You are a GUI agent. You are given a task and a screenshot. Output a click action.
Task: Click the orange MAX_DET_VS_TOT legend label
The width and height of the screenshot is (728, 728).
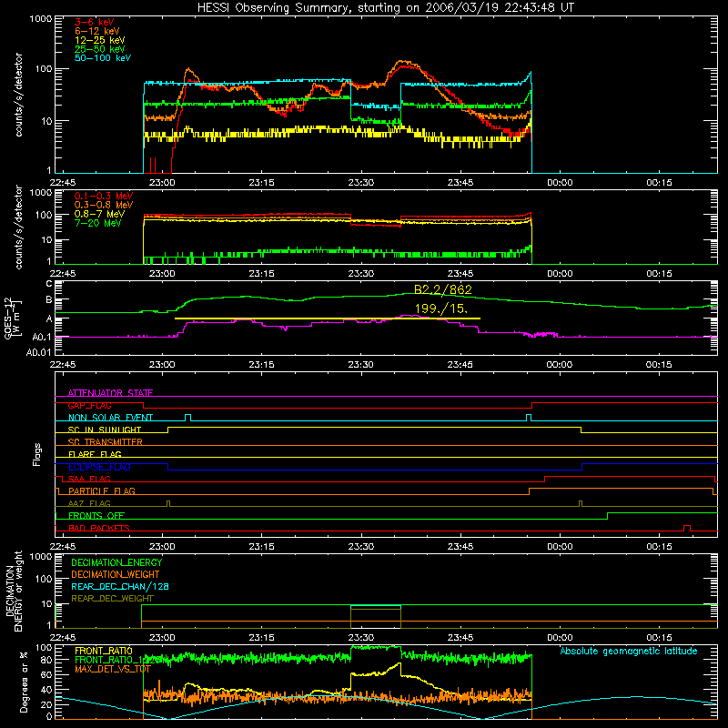[113, 669]
